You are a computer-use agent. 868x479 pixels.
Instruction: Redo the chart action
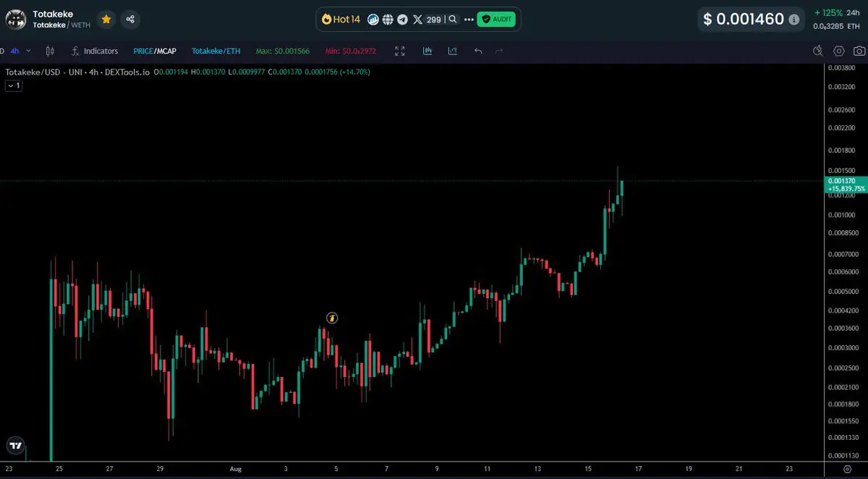pyautogui.click(x=498, y=51)
